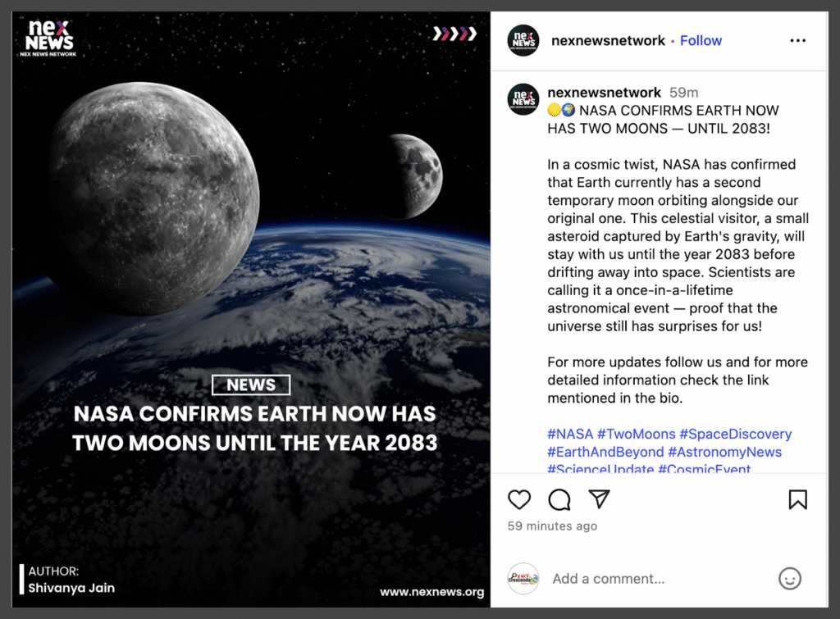840x619 pixels.
Task: Click the caption author avatar
Action: point(523,99)
